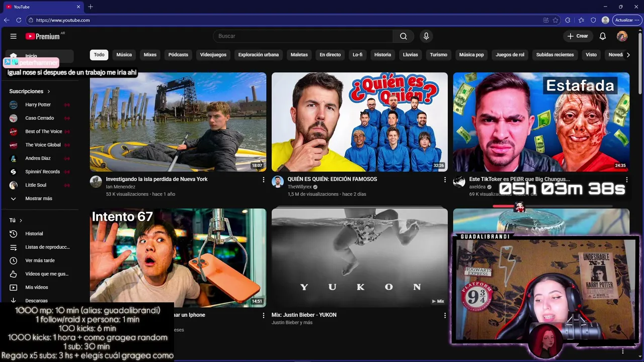Open a new browser tab with plus
This screenshot has height=362, width=644.
[91, 7]
